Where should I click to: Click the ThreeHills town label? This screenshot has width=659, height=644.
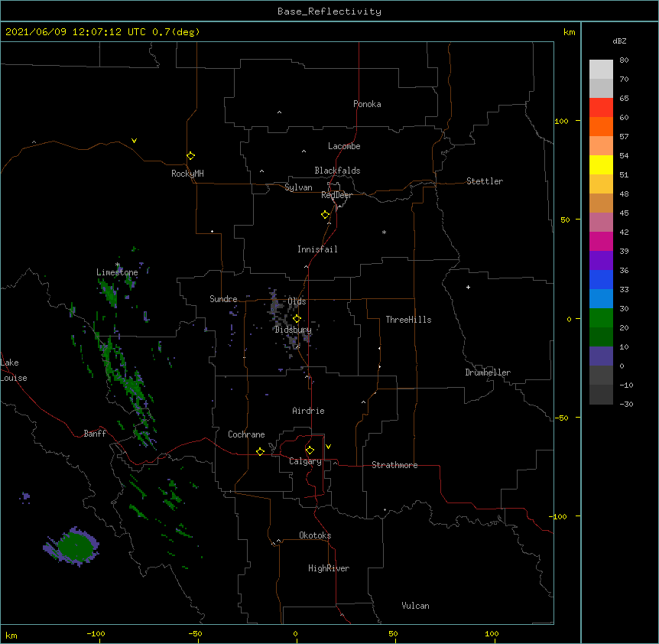408,320
